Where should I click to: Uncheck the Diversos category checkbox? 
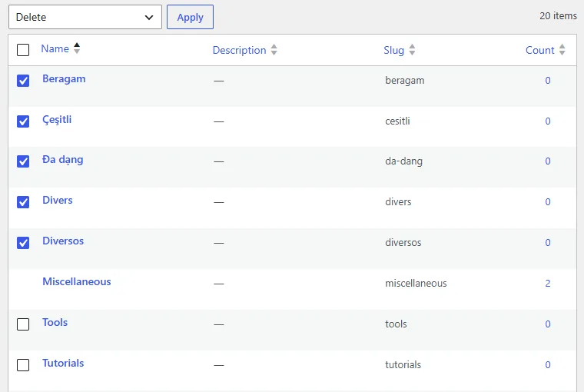pyautogui.click(x=23, y=243)
